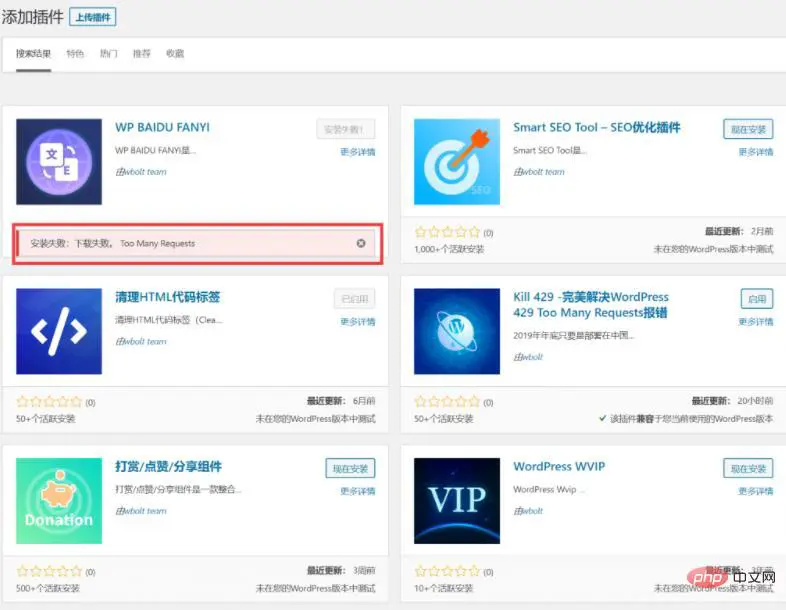786x610 pixels.
Task: View 更多详情 for 清理HTML代码标签
Action: [x=357, y=321]
